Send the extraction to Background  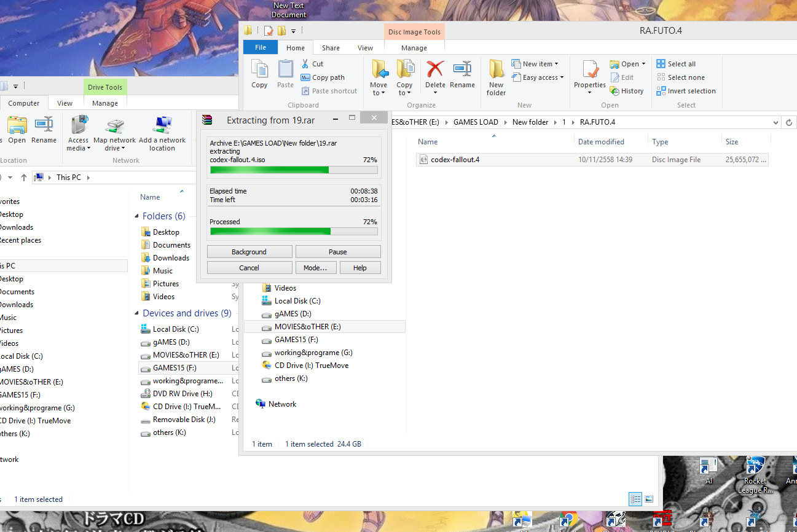tap(249, 252)
